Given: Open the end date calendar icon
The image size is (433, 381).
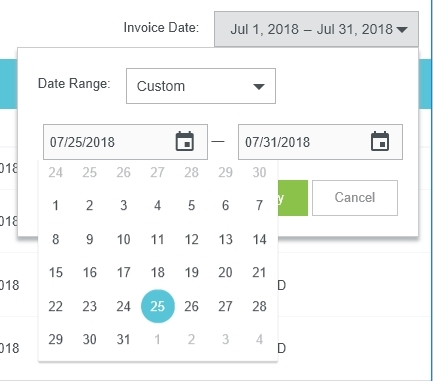Looking at the screenshot, I should 380,142.
